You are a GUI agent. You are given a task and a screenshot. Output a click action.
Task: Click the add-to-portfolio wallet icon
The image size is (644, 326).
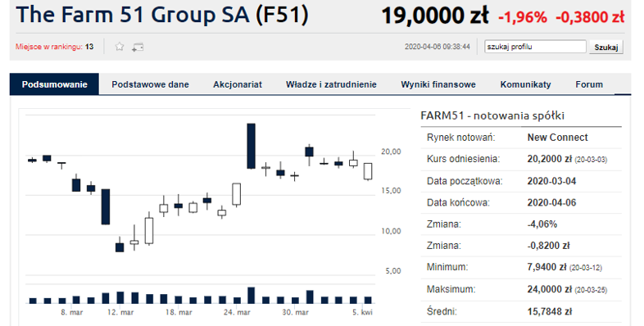click(x=138, y=48)
